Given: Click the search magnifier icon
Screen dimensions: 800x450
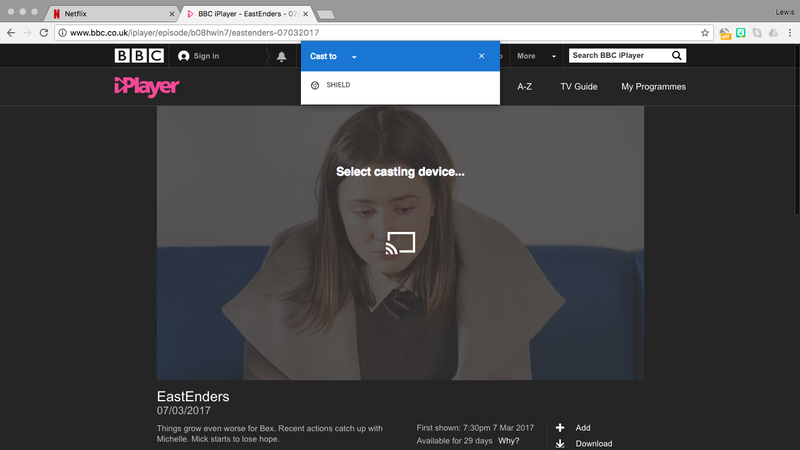Looking at the screenshot, I should [677, 55].
